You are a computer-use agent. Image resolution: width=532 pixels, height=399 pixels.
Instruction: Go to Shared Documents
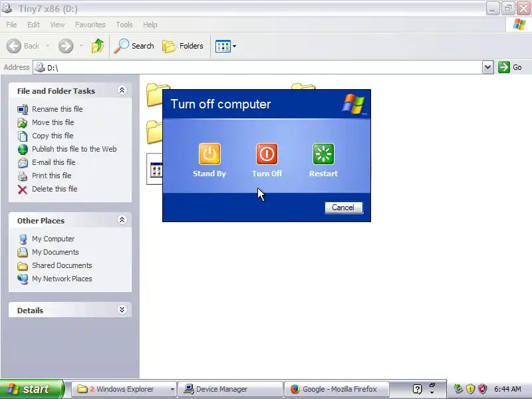[x=62, y=265]
